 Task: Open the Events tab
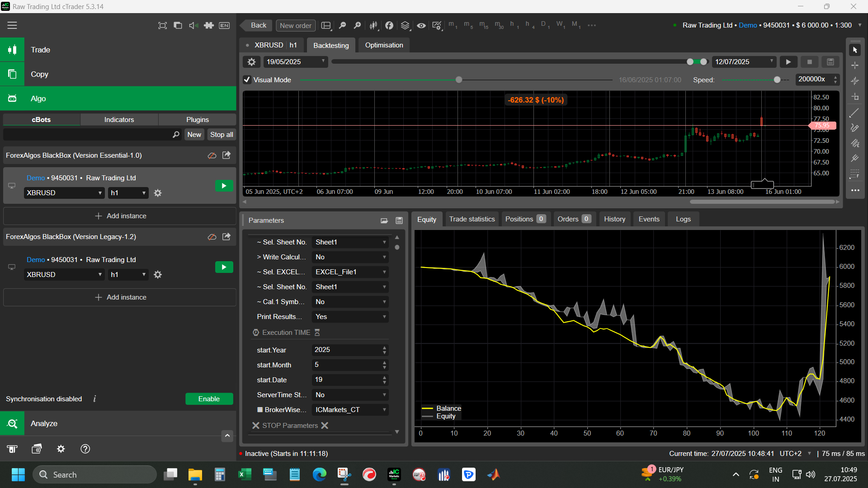tap(649, 219)
